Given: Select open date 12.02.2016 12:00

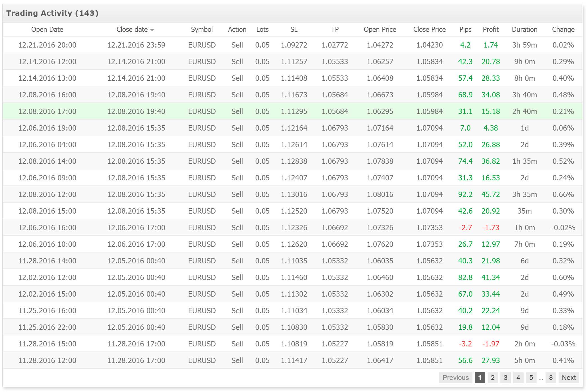Looking at the screenshot, I should click(x=47, y=277).
